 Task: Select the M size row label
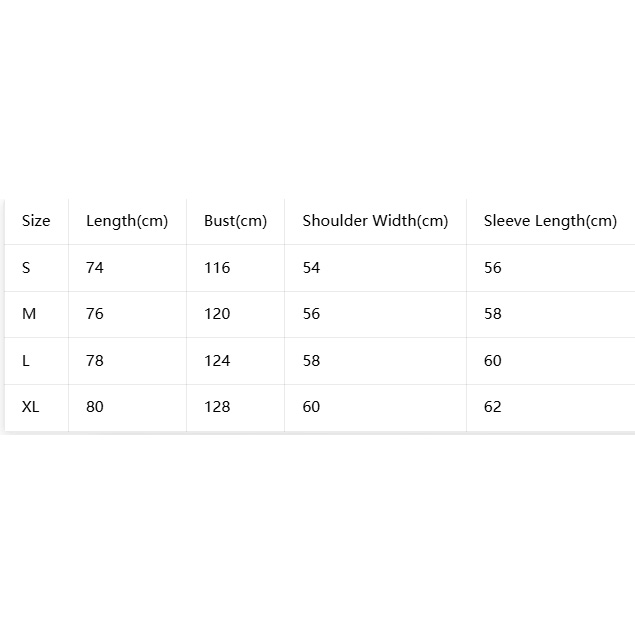pos(29,314)
